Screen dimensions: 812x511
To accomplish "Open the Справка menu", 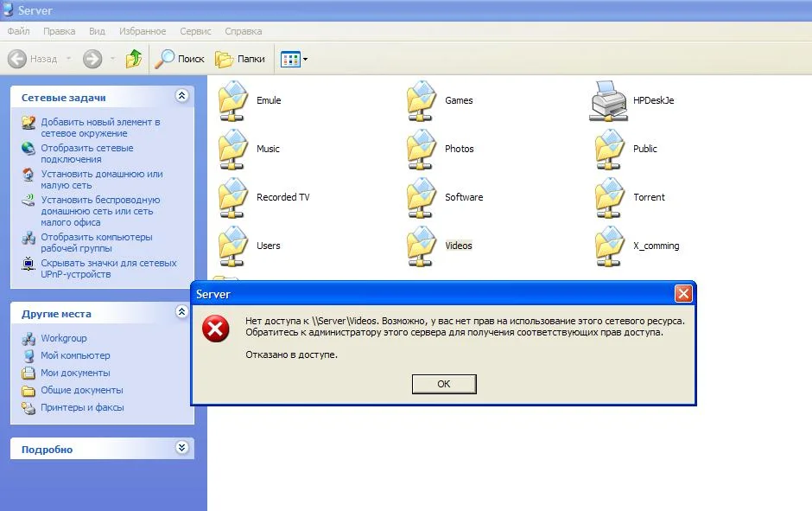I will pos(243,31).
